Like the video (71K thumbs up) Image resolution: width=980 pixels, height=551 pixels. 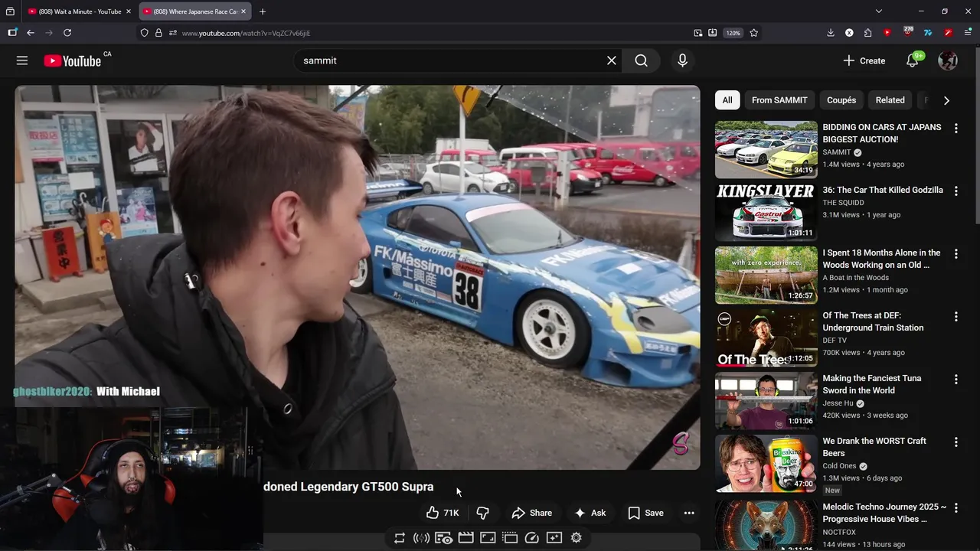pos(443,513)
